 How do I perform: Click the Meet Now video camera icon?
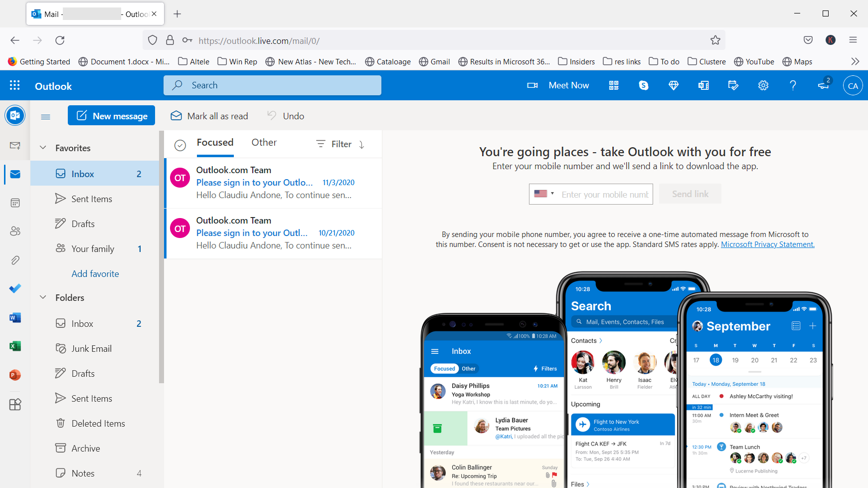point(532,85)
